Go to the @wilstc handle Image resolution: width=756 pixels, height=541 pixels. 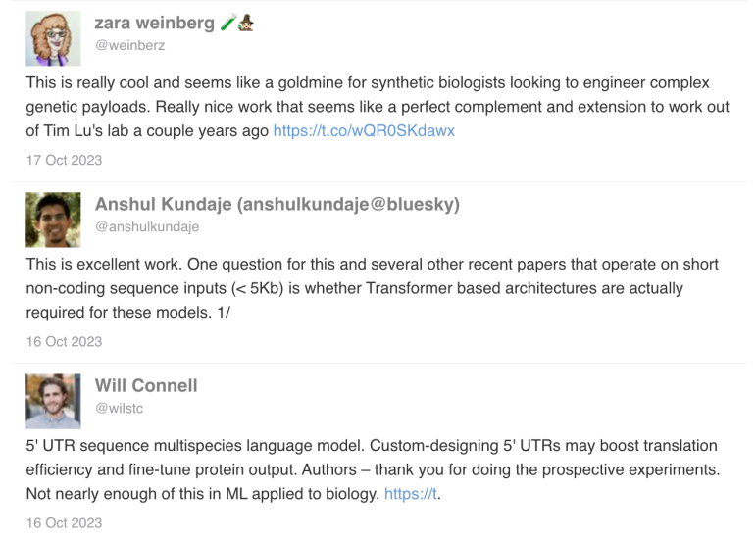119,409
